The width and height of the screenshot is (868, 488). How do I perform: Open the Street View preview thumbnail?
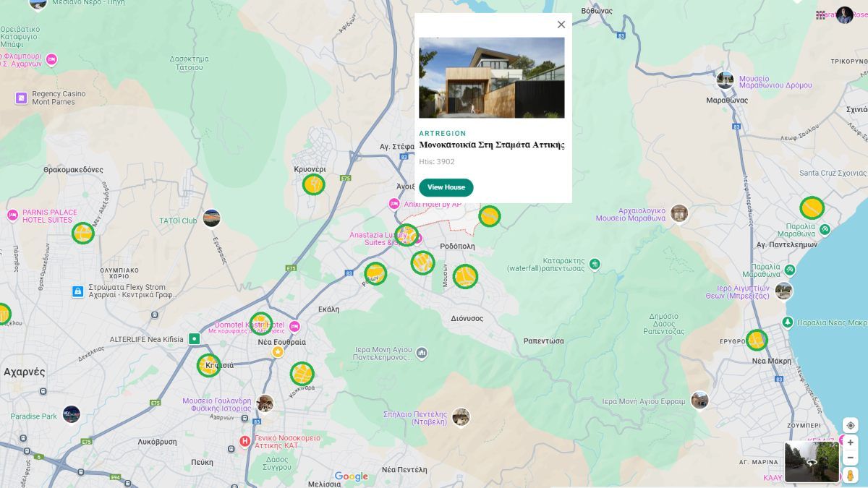[x=812, y=462]
